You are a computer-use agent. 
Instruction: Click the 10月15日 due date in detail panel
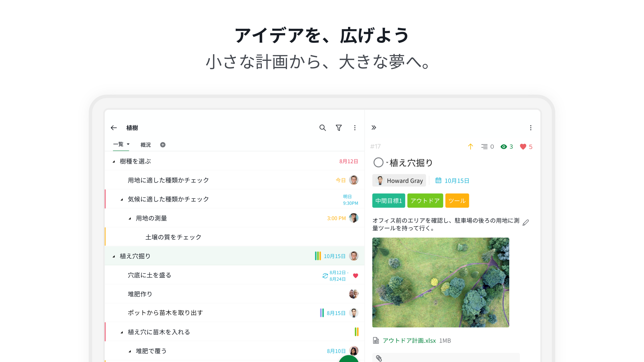point(457,181)
